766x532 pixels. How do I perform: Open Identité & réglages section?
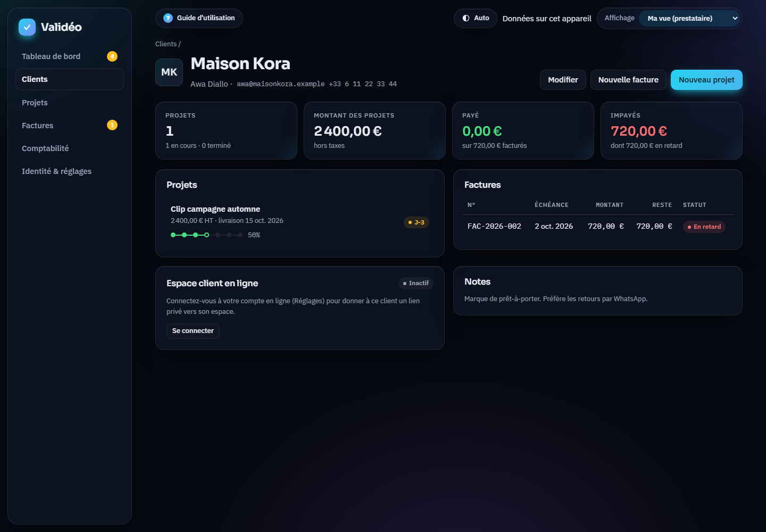point(70,171)
